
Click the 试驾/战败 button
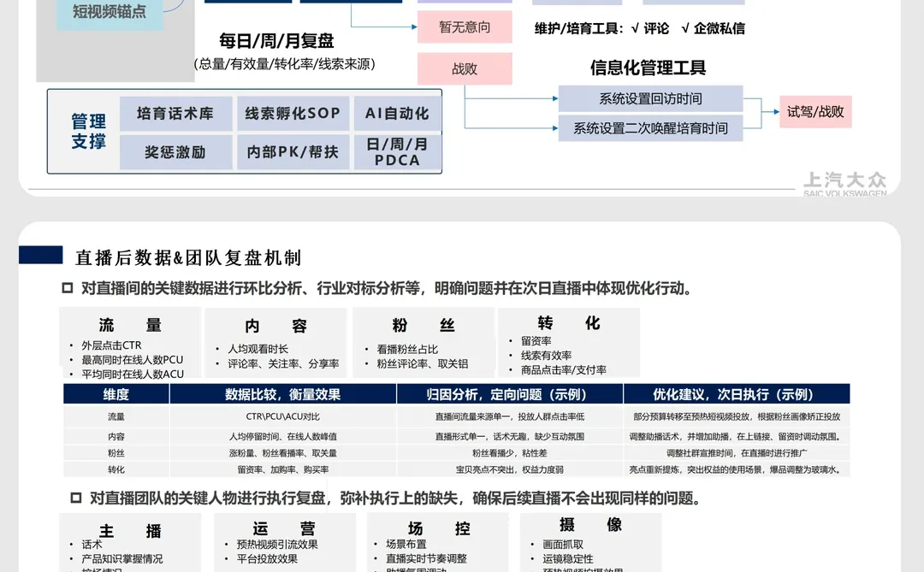[x=814, y=112]
